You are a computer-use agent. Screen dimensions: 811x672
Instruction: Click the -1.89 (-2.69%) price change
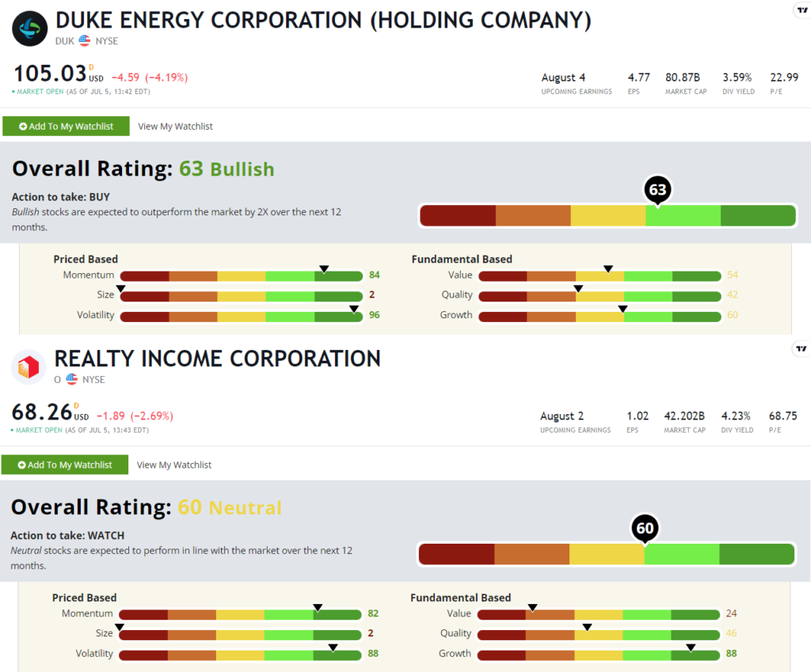click(135, 416)
